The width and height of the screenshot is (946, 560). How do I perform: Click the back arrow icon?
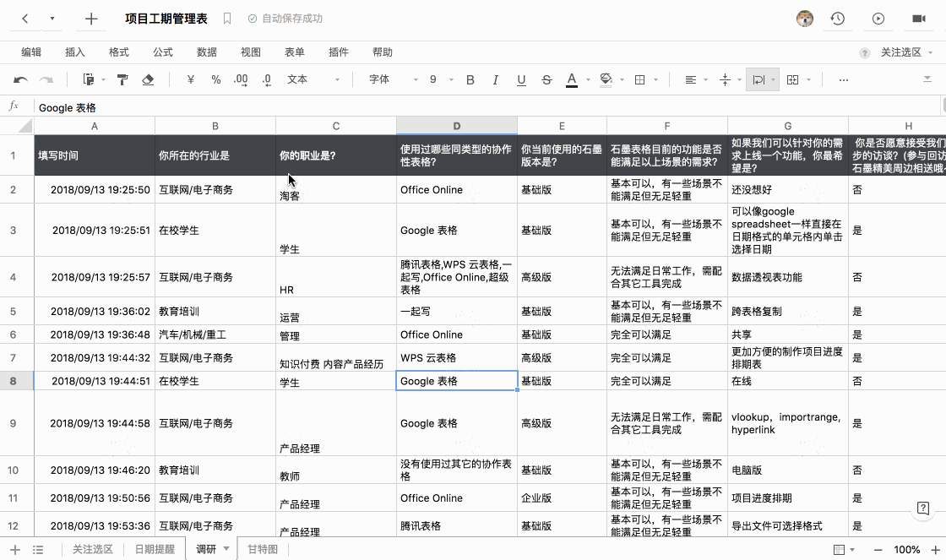(24, 19)
